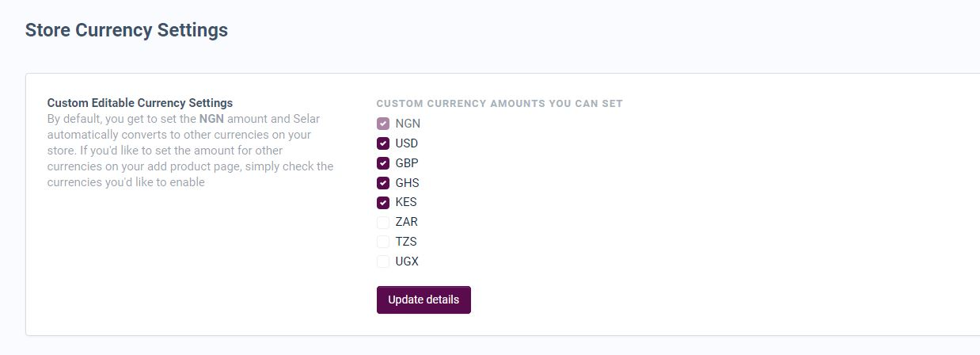The image size is (980, 355).
Task: Click the Store Currency Settings heading
Action: [127, 30]
